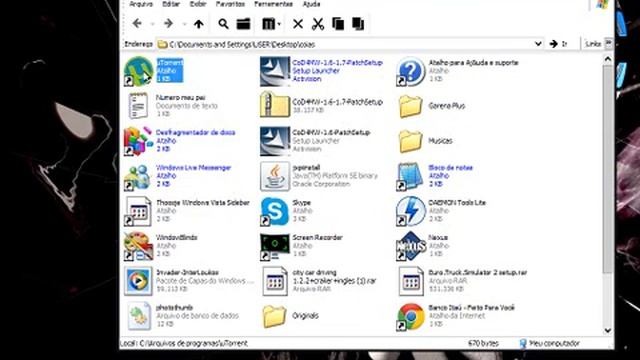Click the scrollbar up arrow
Viewport: 640px width, 360px height.
[x=608, y=60]
